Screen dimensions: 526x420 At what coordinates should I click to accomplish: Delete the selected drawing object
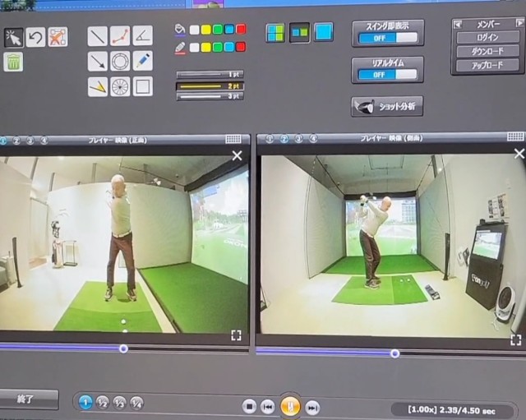click(x=58, y=37)
